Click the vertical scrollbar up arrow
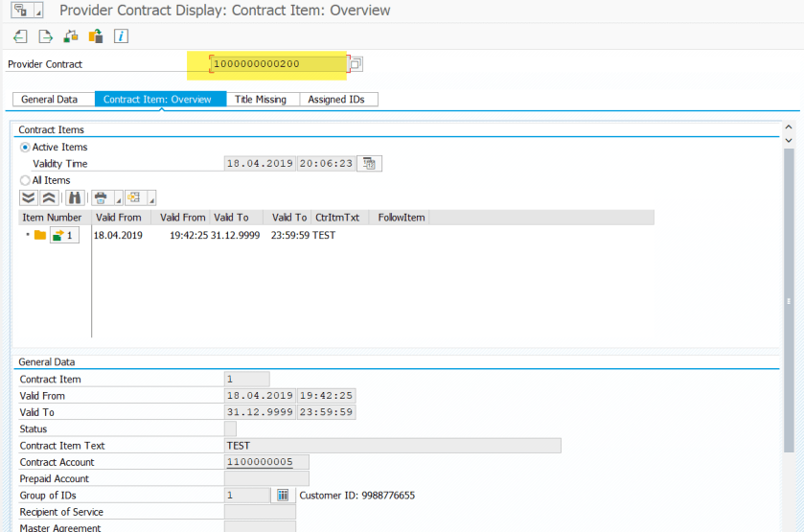 click(789, 127)
